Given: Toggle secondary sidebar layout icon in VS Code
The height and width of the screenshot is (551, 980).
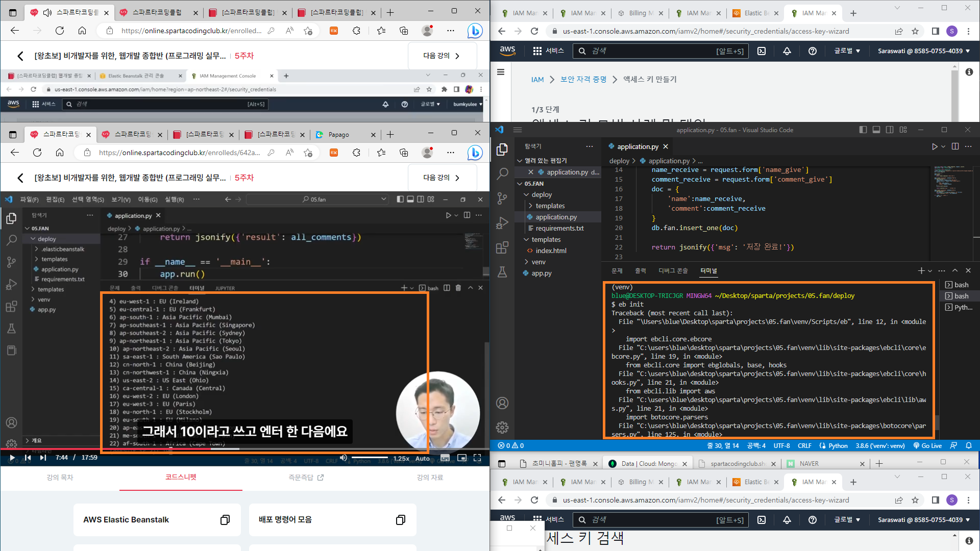Looking at the screenshot, I should tap(890, 130).
